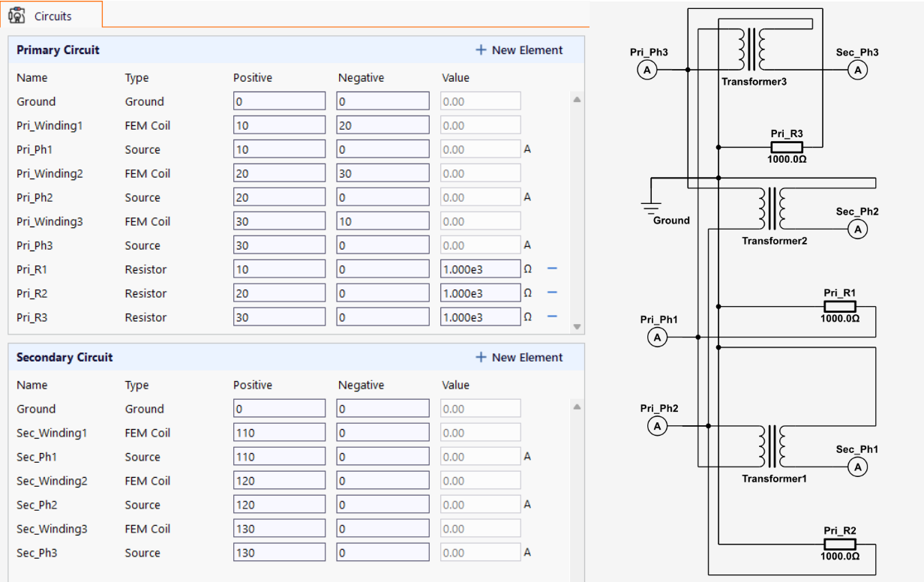Edit Pri_R3 resistance value field

click(481, 317)
